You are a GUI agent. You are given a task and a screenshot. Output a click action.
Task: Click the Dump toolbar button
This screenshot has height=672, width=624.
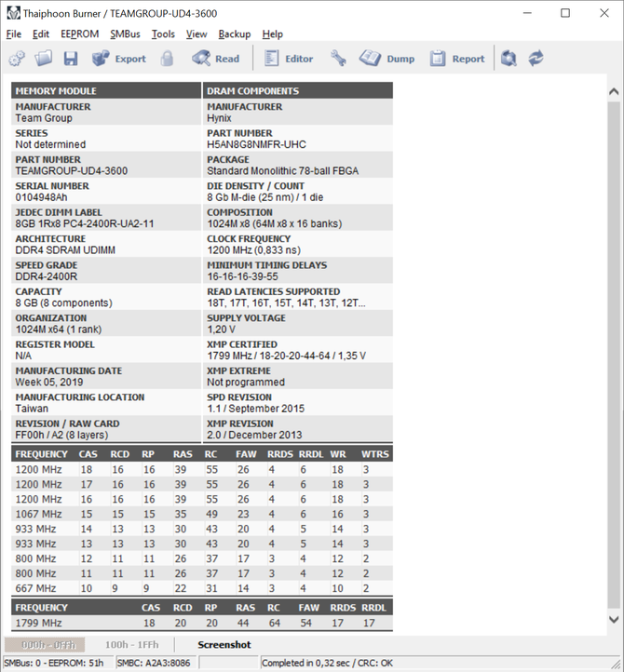[x=387, y=59]
